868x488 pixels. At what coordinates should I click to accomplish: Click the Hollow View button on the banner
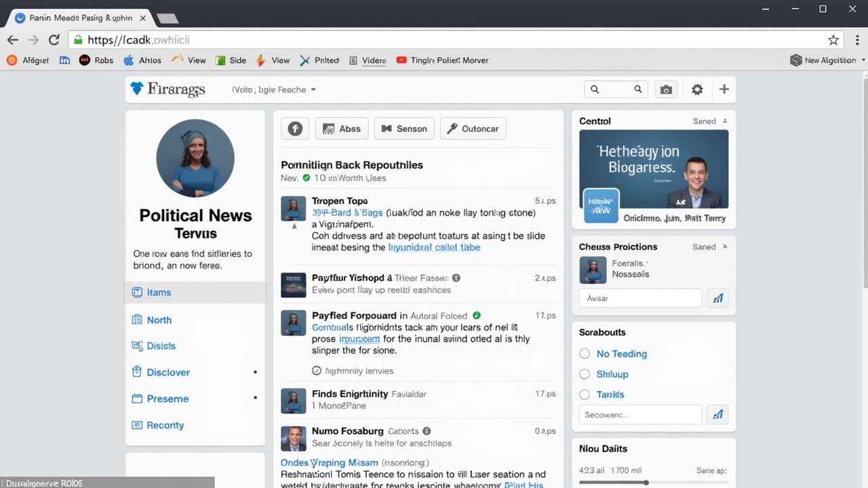(x=601, y=205)
